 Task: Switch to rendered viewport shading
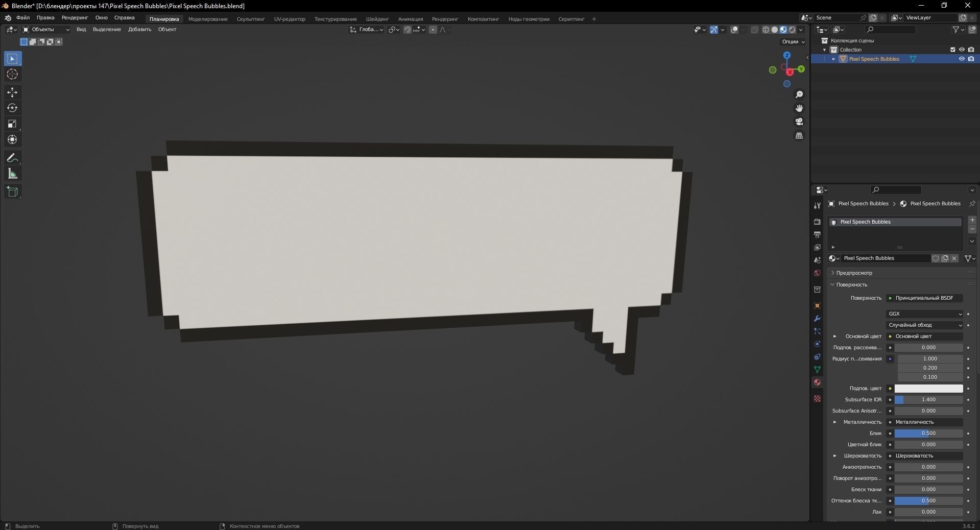click(x=792, y=30)
